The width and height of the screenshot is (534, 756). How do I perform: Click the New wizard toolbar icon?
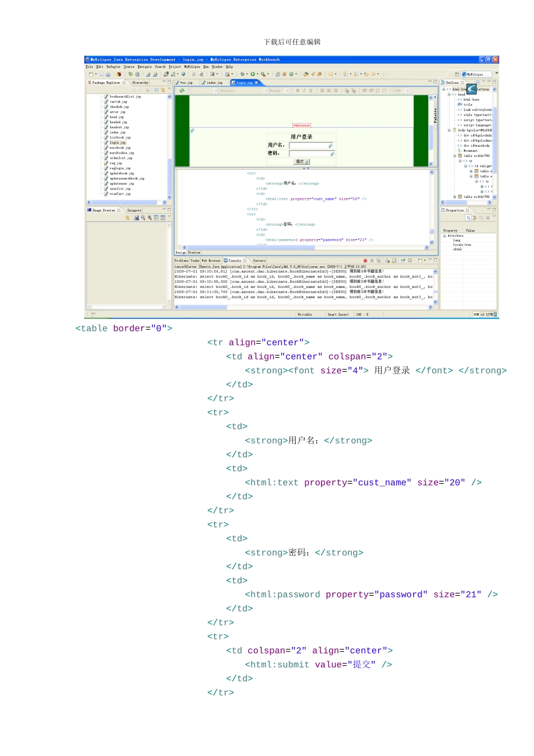point(91,74)
